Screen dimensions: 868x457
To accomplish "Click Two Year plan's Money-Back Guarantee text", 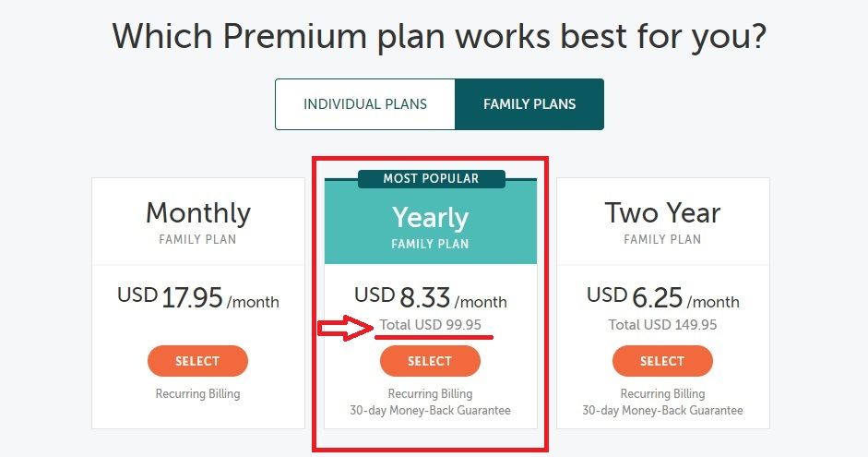I will click(x=662, y=411).
